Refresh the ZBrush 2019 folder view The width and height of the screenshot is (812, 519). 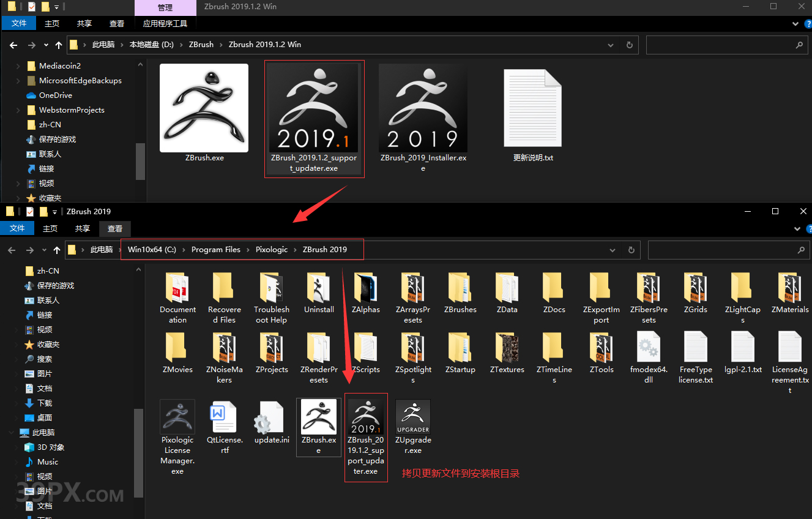tap(631, 250)
